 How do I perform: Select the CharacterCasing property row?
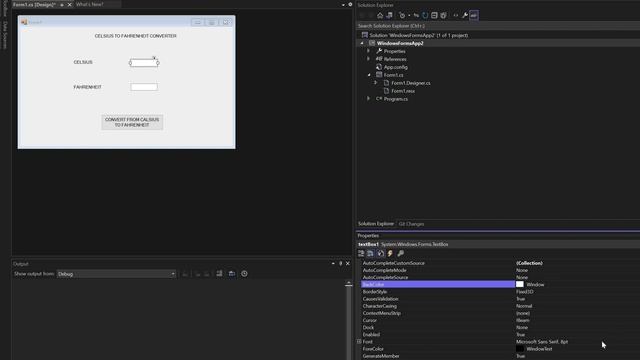click(x=500, y=306)
